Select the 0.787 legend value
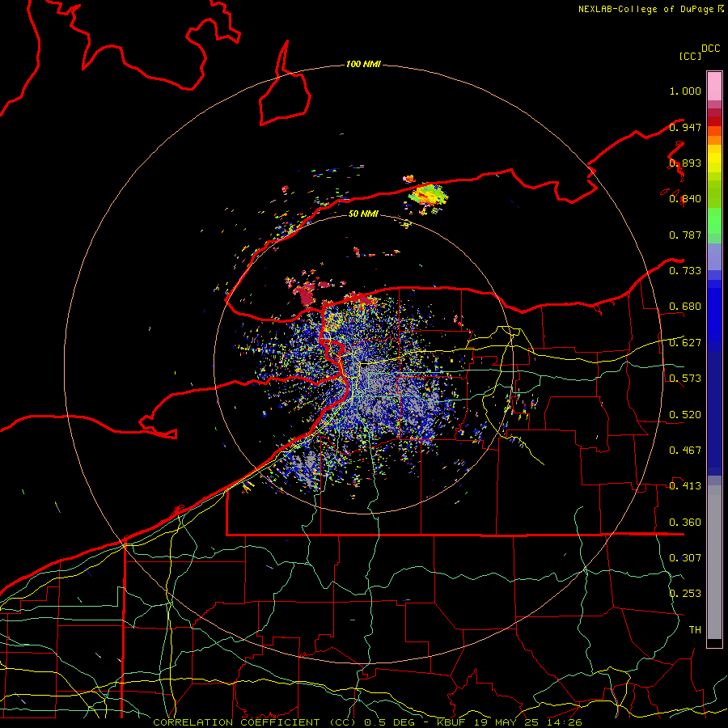The width and height of the screenshot is (728, 728). coord(685,235)
